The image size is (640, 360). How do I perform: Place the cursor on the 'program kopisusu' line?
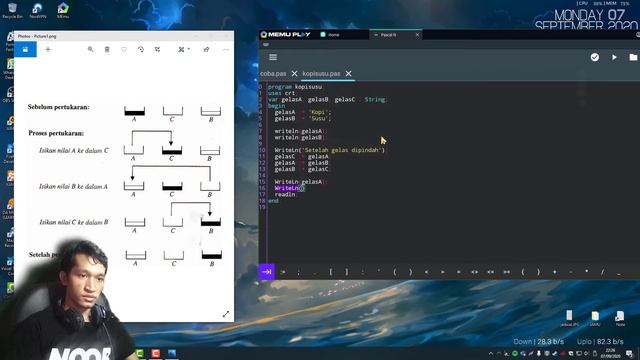tap(295, 87)
